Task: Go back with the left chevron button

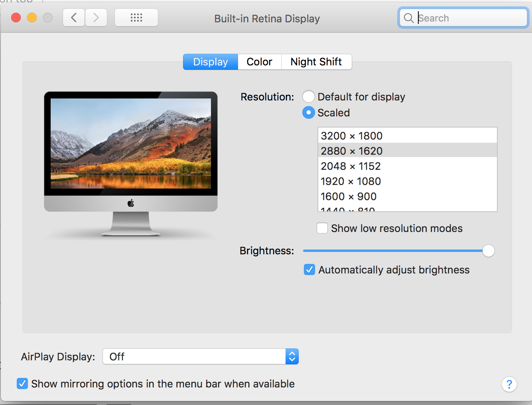Action: [74, 18]
